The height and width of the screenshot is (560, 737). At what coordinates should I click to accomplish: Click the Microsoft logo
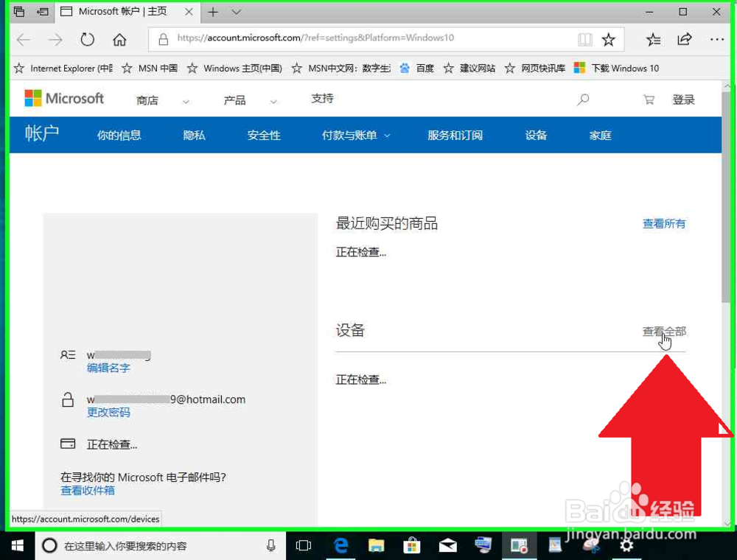tap(64, 99)
